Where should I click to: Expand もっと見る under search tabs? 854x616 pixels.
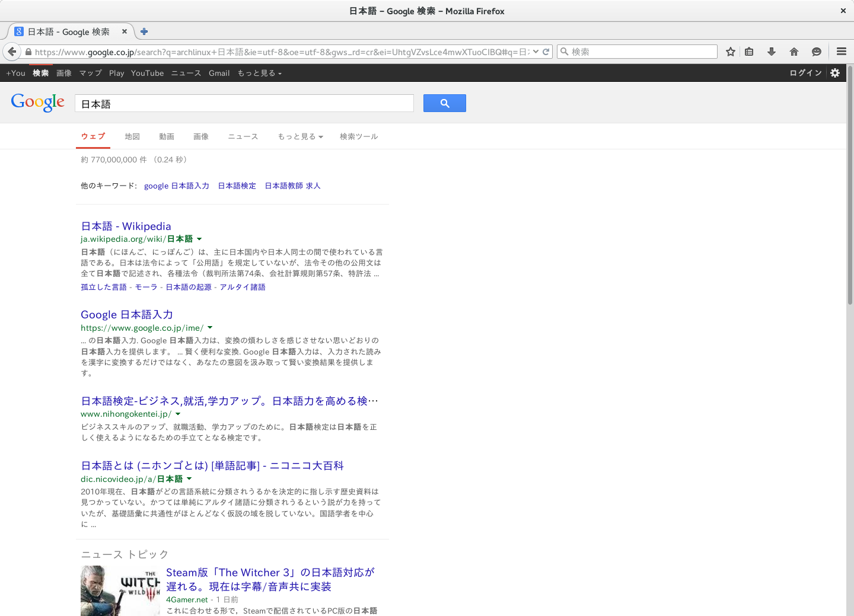tap(301, 136)
